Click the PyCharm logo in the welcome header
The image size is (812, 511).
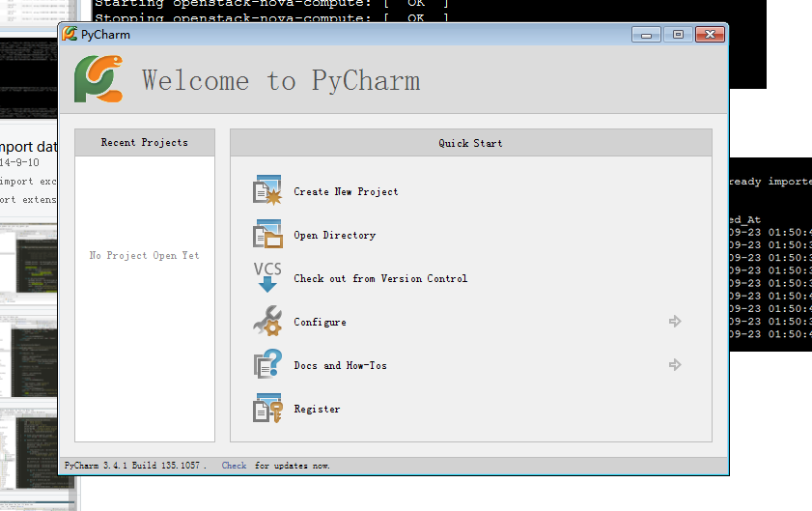tap(98, 79)
